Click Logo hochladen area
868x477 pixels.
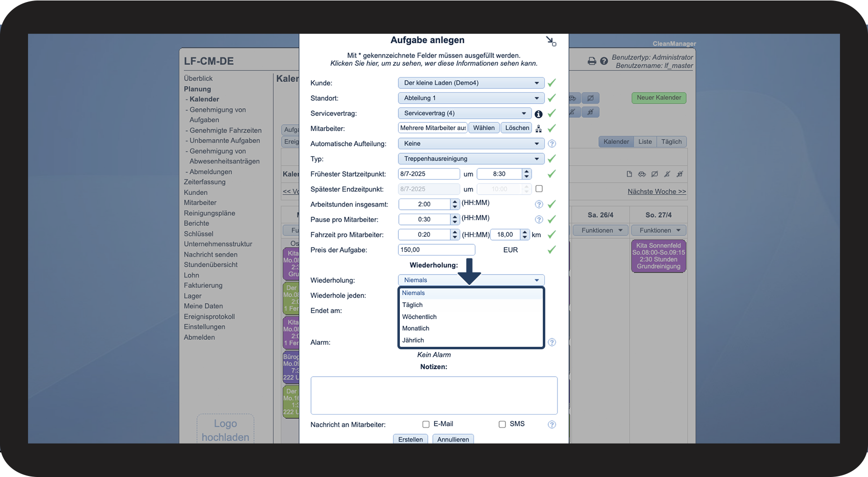pyautogui.click(x=225, y=430)
